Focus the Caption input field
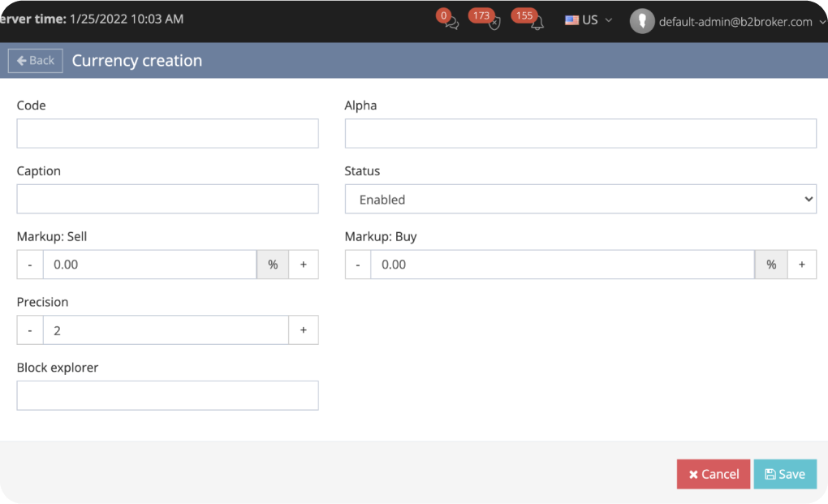 point(167,199)
